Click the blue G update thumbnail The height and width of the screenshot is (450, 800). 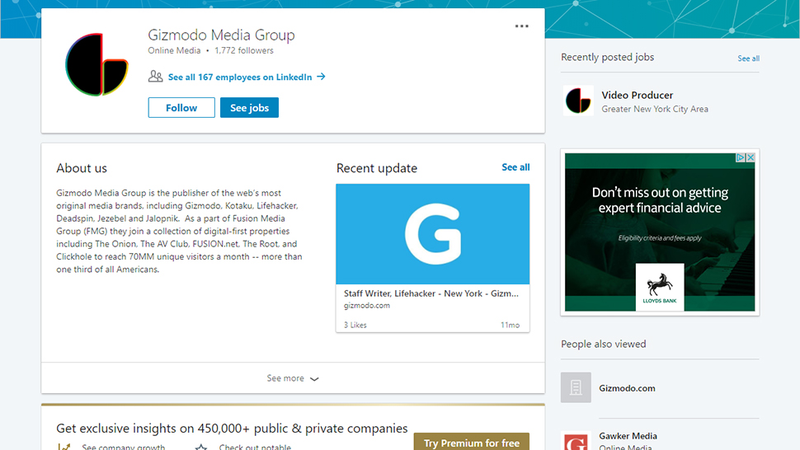coord(433,234)
